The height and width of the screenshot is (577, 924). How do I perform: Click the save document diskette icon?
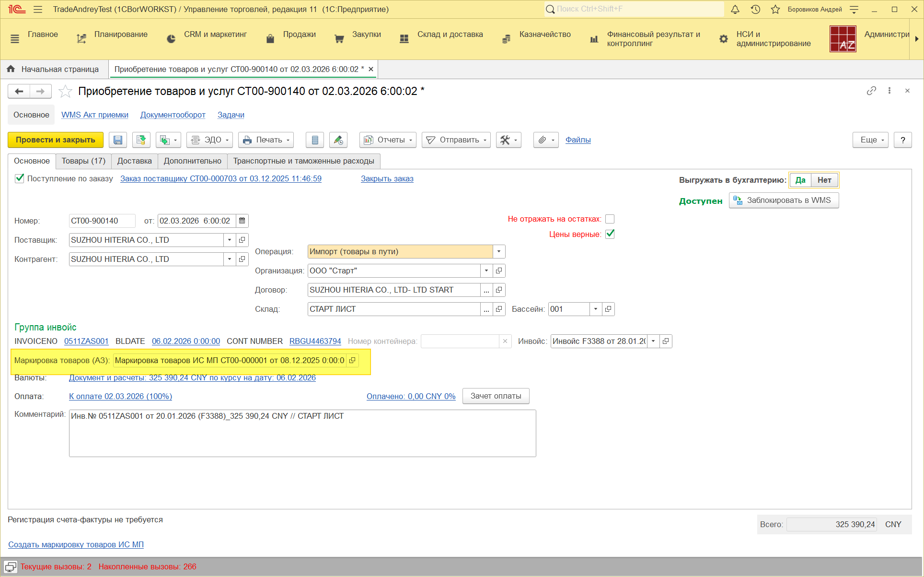point(118,140)
